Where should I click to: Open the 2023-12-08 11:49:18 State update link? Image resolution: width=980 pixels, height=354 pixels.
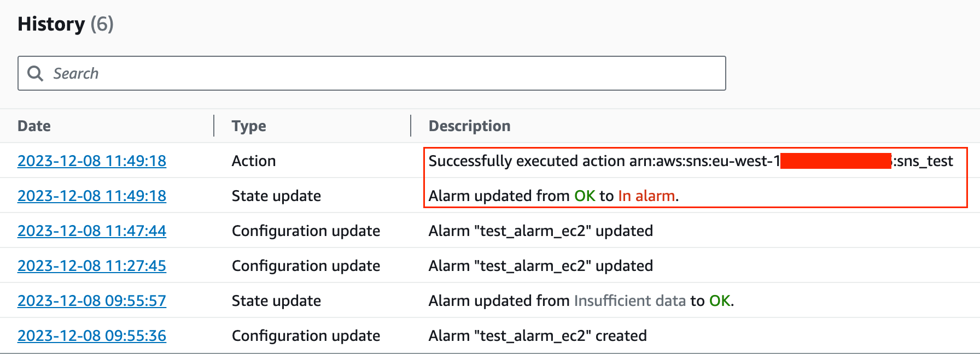(x=91, y=196)
